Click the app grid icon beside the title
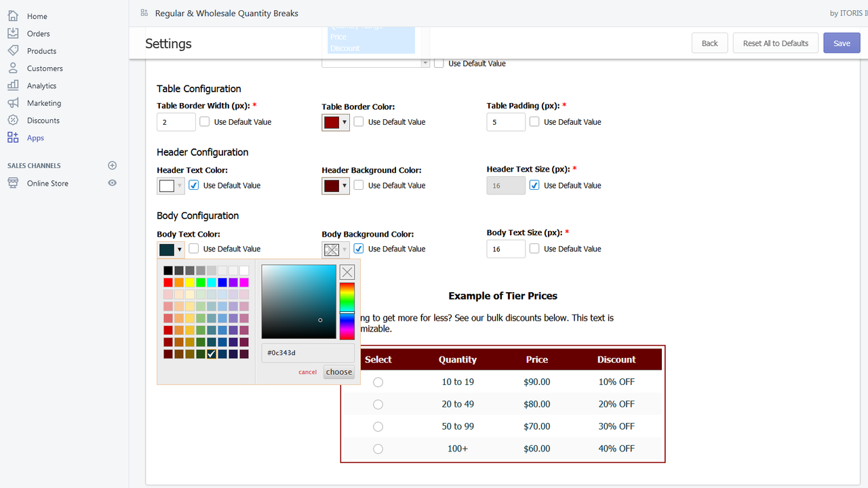Screen dimensions: 868x488 click(x=144, y=13)
